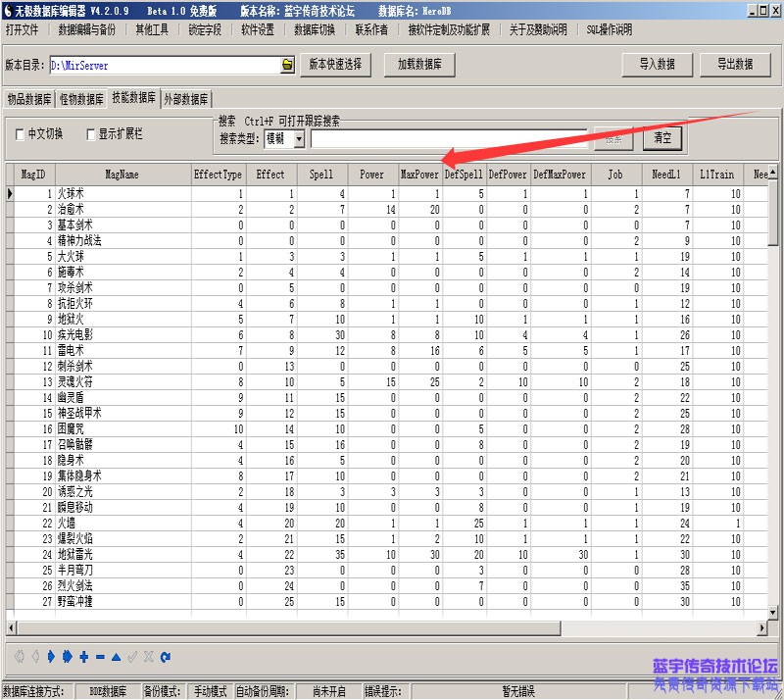Viewport: 784px width, 700px height.
Task: Switch to the 怪物数据库 tab
Action: point(81,99)
